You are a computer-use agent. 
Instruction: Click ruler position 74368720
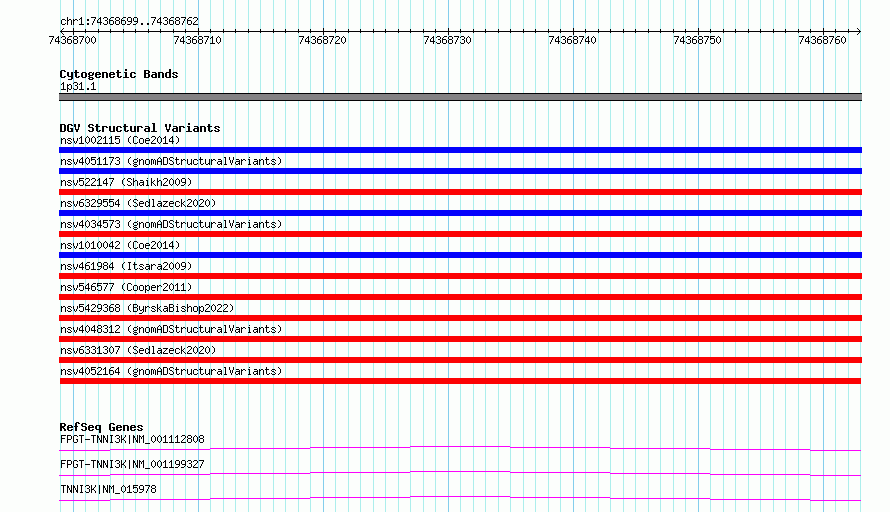[x=322, y=40]
